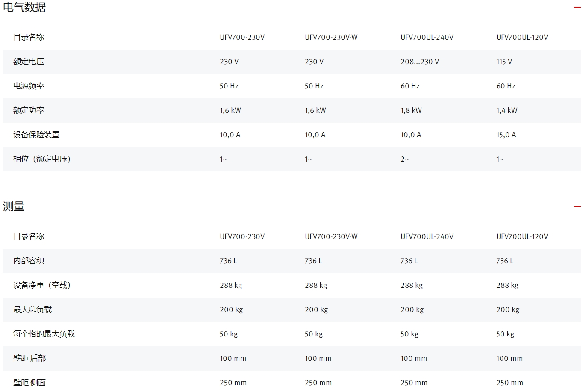Click the 内部容积 row label
The image size is (583, 392).
(x=29, y=261)
